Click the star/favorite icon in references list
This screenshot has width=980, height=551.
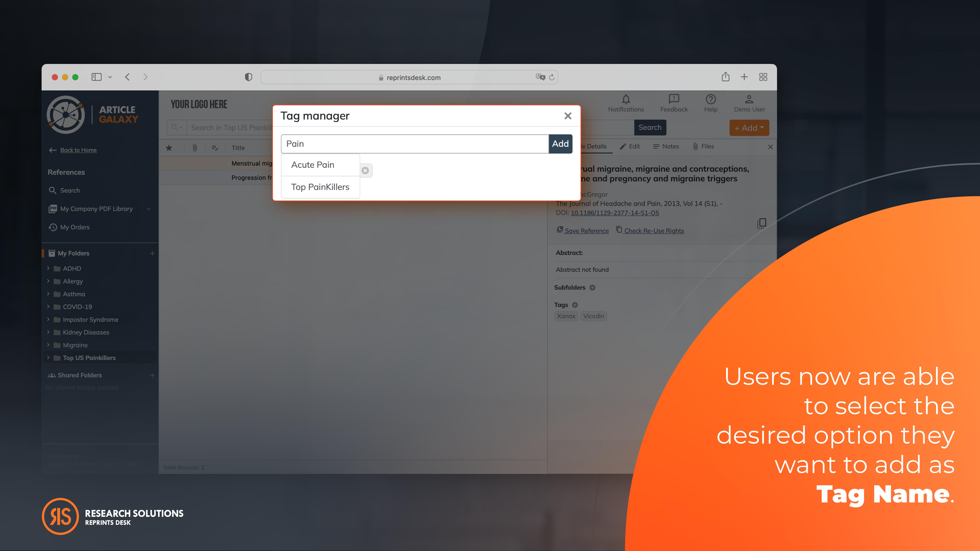coord(169,147)
